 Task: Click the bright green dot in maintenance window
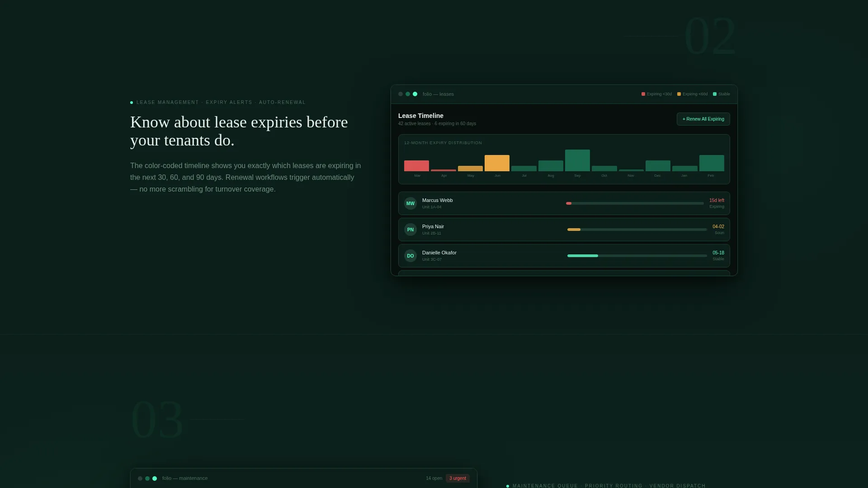155,479
